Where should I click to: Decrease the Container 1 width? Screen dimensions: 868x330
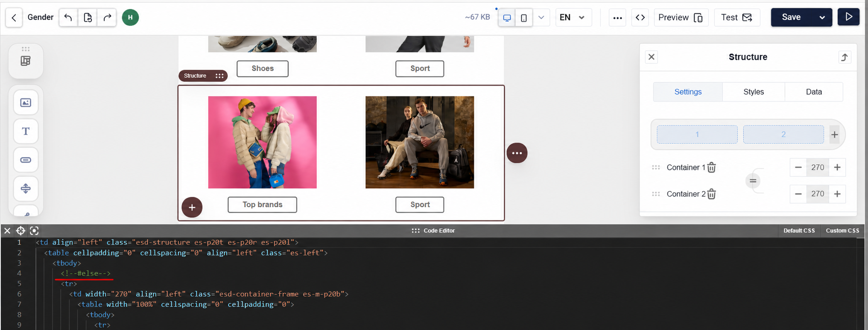pos(798,167)
